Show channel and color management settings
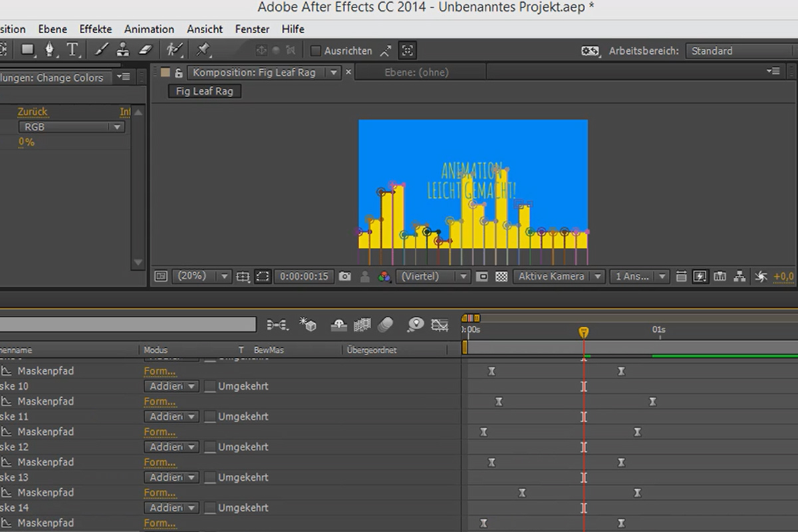The image size is (798, 532). tap(384, 276)
